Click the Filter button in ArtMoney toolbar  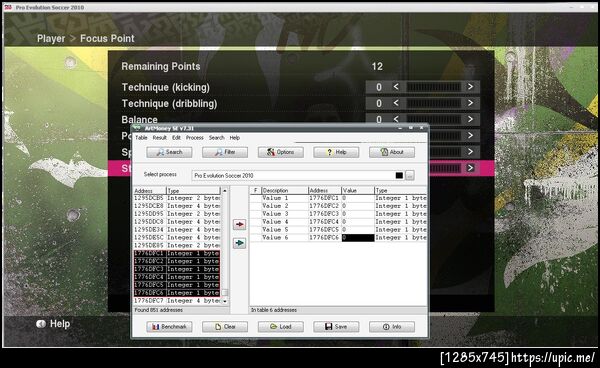(x=225, y=152)
